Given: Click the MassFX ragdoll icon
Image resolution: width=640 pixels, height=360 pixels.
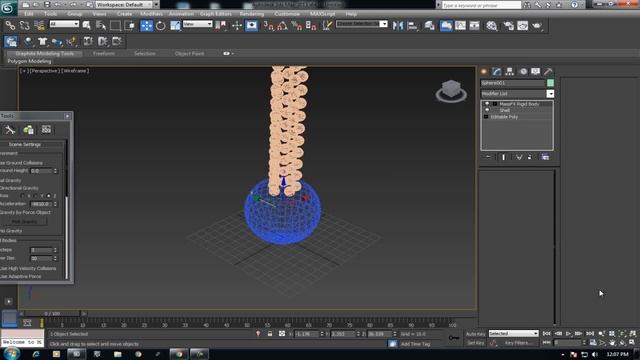Looking at the screenshot, I should click(x=71, y=41).
